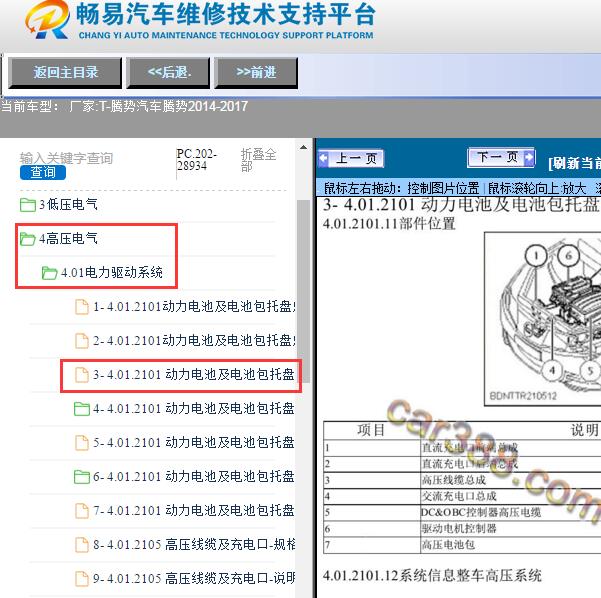The height and width of the screenshot is (598, 601).
Task: Click heading 4.01.2101.11部件位置
Action: (x=389, y=223)
